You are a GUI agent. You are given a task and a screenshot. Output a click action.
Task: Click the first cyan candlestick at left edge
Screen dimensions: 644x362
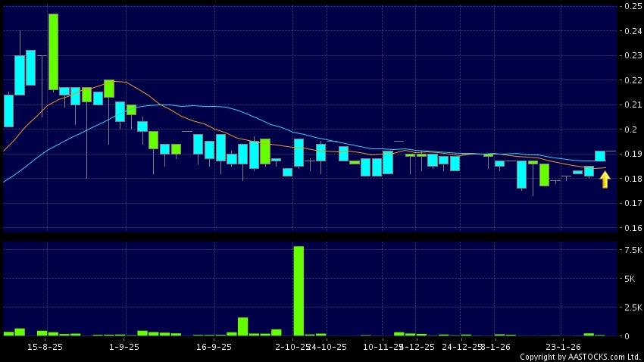tap(8, 111)
